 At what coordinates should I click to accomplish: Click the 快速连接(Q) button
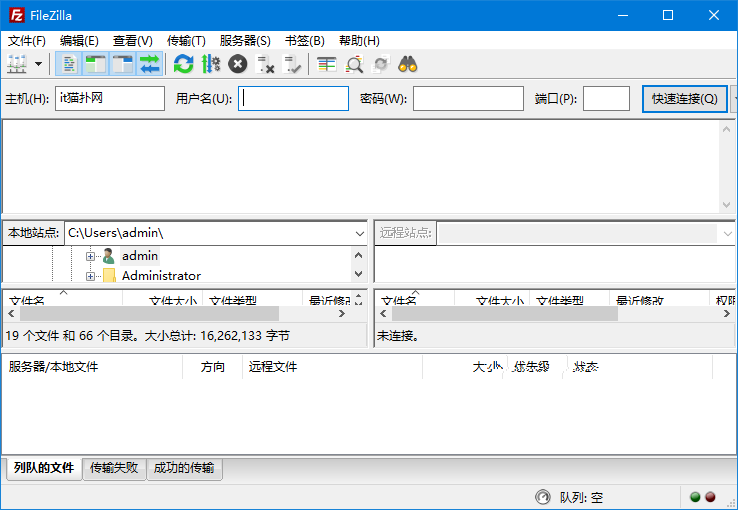(684, 99)
